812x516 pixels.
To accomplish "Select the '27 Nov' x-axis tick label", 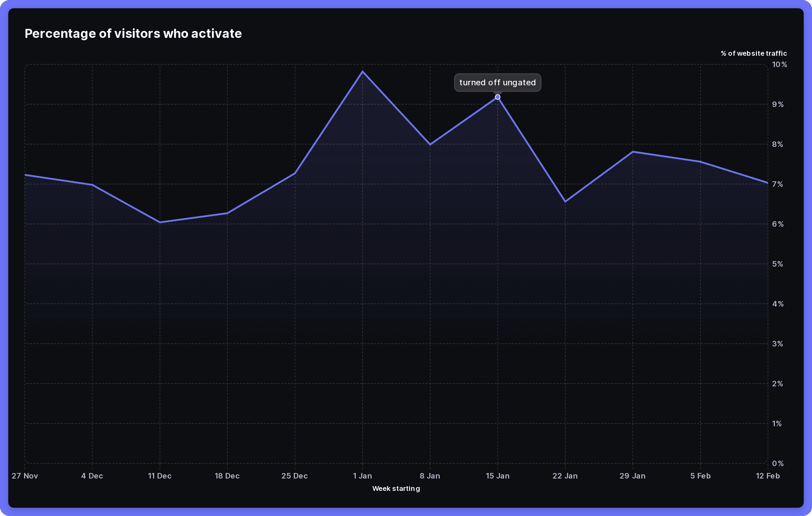I will (x=24, y=476).
